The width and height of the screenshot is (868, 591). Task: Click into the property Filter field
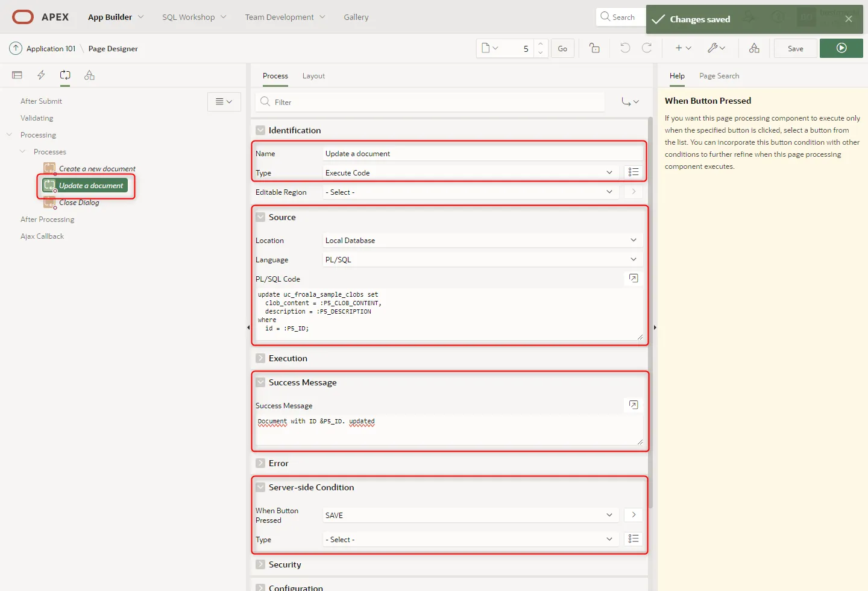click(x=434, y=102)
